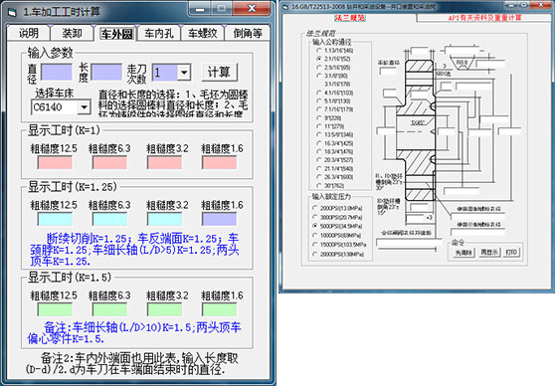Click the pink 粗糙度12.5 result box under K=1
Image resolution: width=557 pixels, height=392 pixels.
(55, 163)
